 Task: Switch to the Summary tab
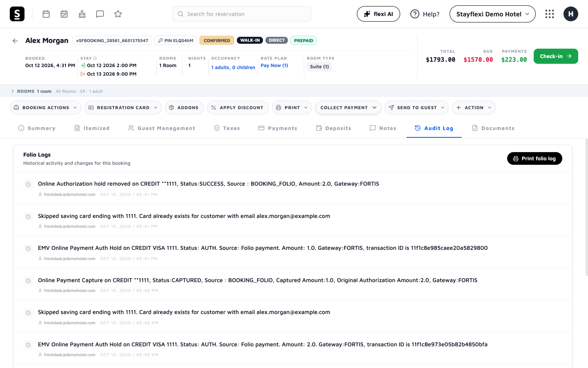point(37,128)
